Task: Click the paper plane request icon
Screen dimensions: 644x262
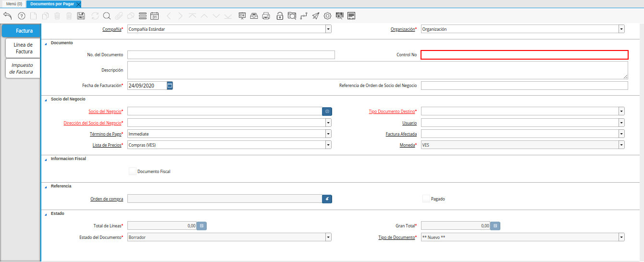Action: coord(315,16)
